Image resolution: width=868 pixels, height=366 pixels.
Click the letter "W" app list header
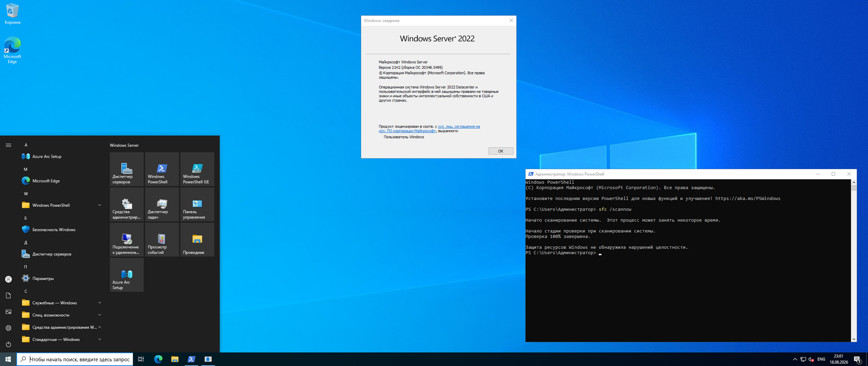26,194
